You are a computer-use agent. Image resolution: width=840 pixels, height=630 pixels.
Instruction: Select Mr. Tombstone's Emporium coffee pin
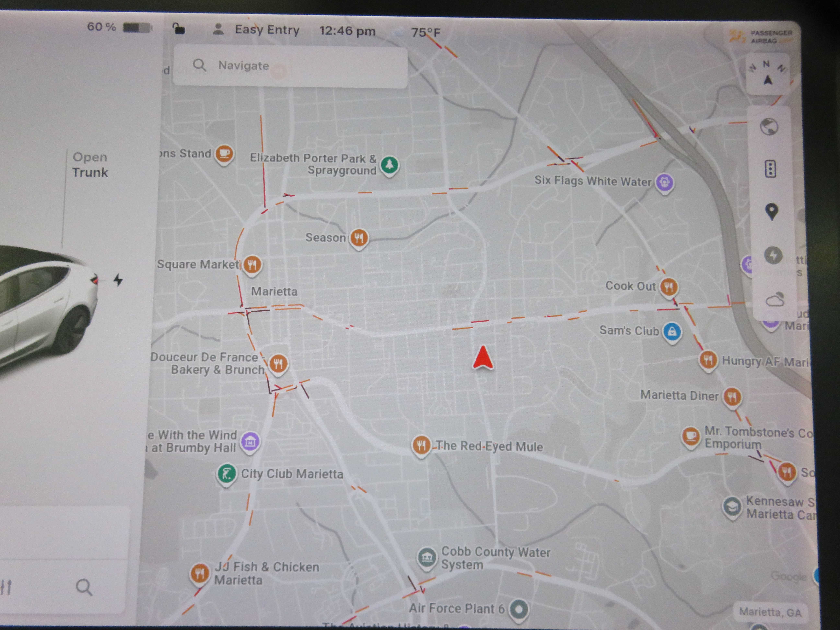691,437
